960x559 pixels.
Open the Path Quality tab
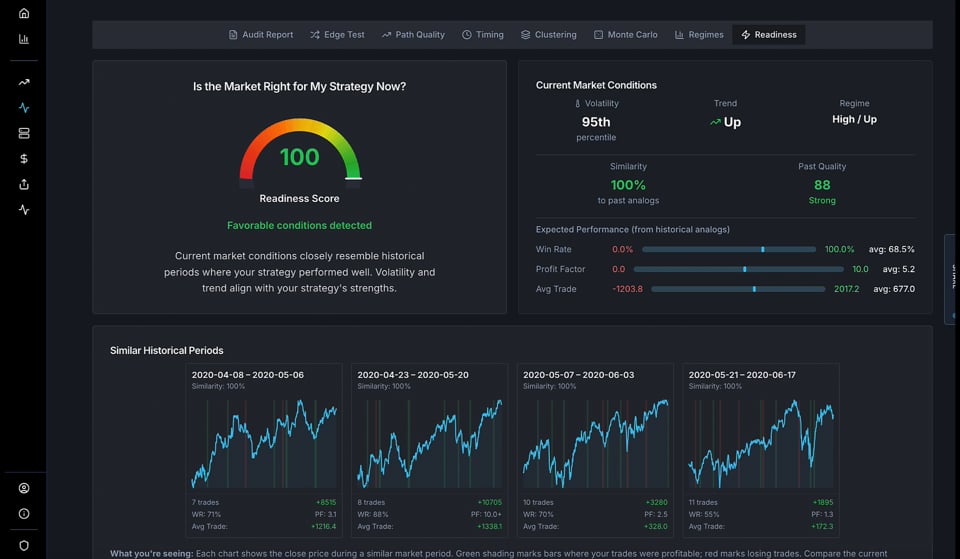[413, 35]
